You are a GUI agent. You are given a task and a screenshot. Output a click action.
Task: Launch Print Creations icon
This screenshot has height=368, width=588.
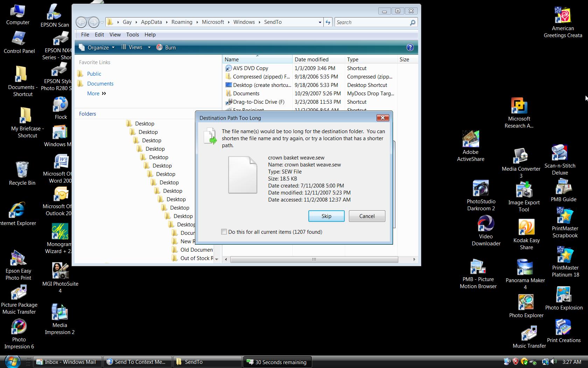click(x=563, y=331)
